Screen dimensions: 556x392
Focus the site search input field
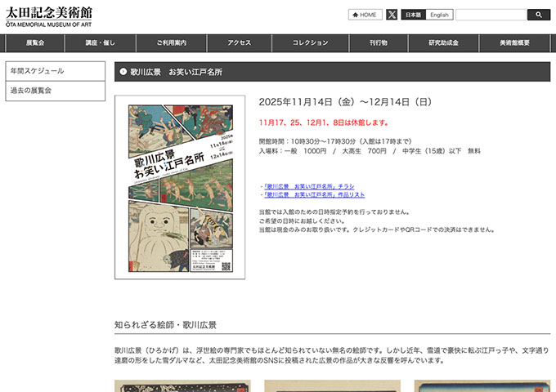(x=491, y=15)
